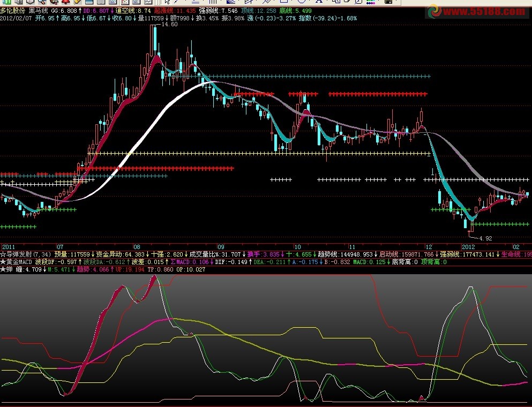Image resolution: width=532 pixels, height=407 pixels.
Task: Select the green MACD:0.125 value
Action: 369,262
